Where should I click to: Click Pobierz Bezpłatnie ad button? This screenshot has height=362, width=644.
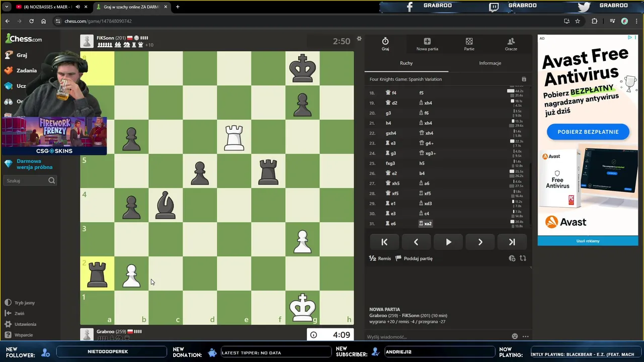point(588,132)
